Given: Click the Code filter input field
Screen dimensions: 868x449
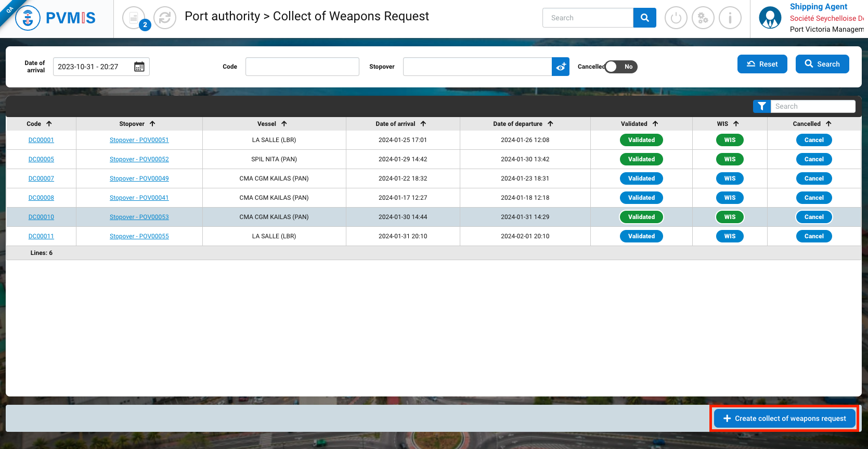Looking at the screenshot, I should coord(302,67).
